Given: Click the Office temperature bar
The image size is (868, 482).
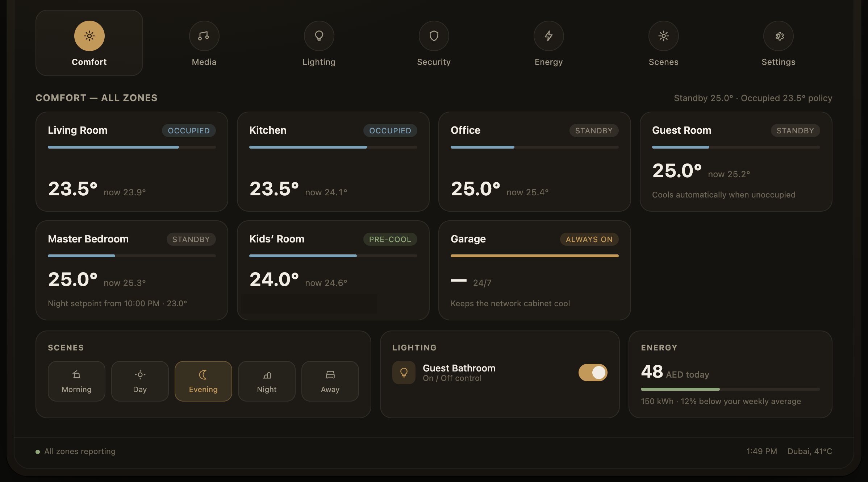Looking at the screenshot, I should click(535, 147).
